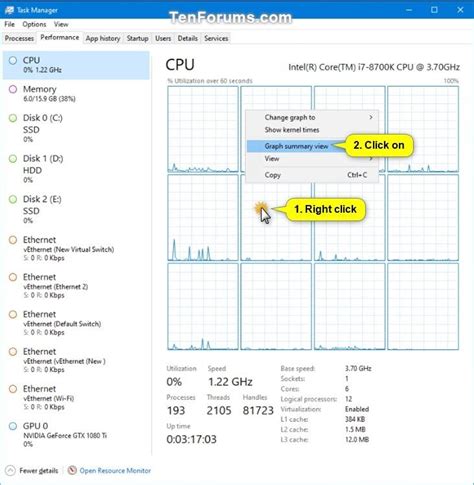Click the 81723 handles value
Image resolution: width=474 pixels, height=485 pixels.
(x=258, y=410)
